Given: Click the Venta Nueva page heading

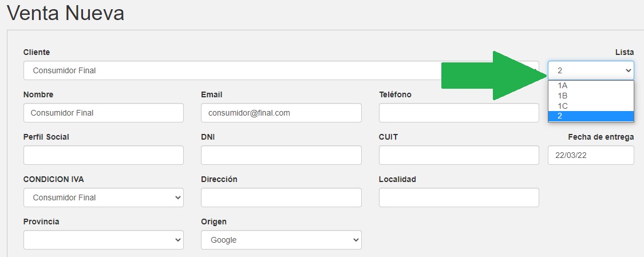Looking at the screenshot, I should (65, 13).
